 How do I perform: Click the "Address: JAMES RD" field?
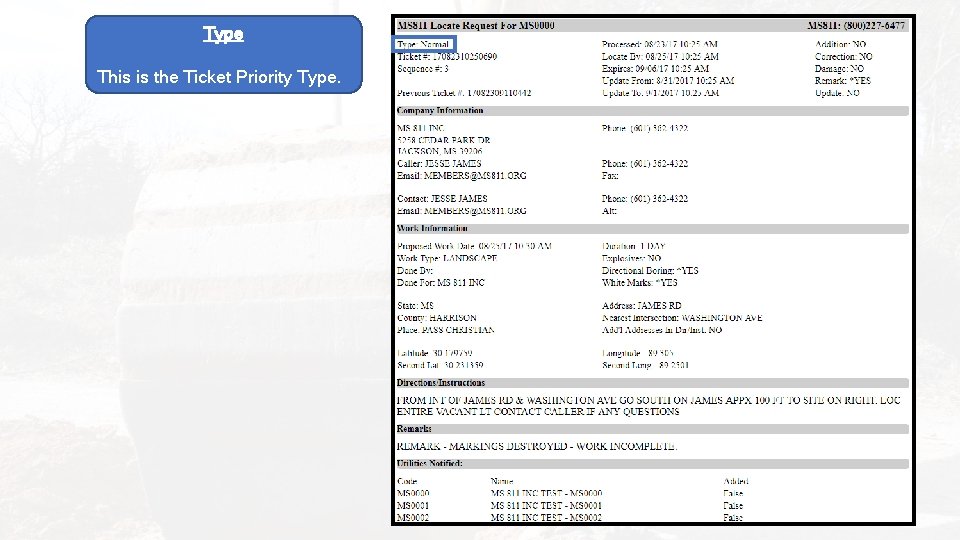(641, 306)
